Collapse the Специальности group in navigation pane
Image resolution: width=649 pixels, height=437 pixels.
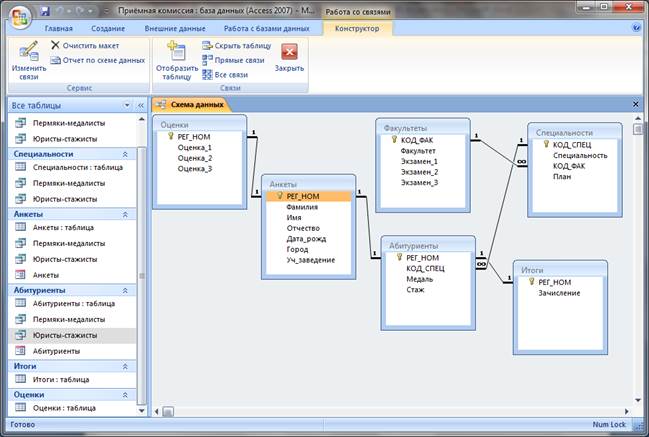tap(125, 154)
